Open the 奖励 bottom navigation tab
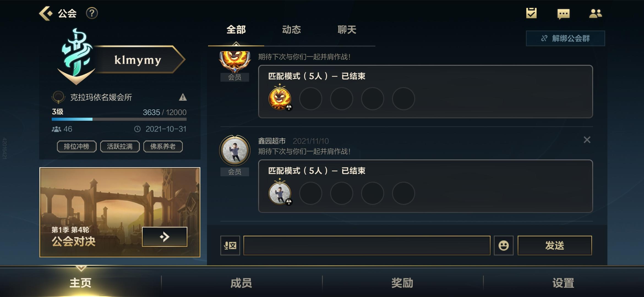Viewport: 644px width, 297px height. point(402,283)
